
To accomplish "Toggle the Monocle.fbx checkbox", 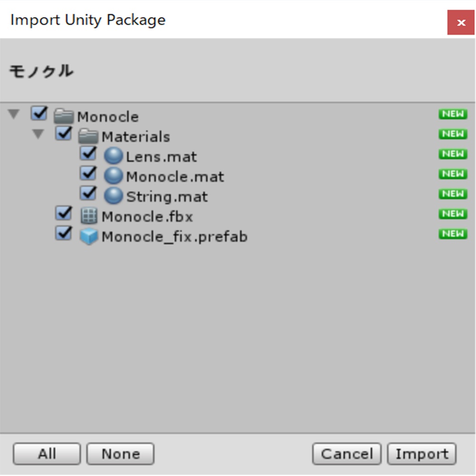I will pos(64,214).
